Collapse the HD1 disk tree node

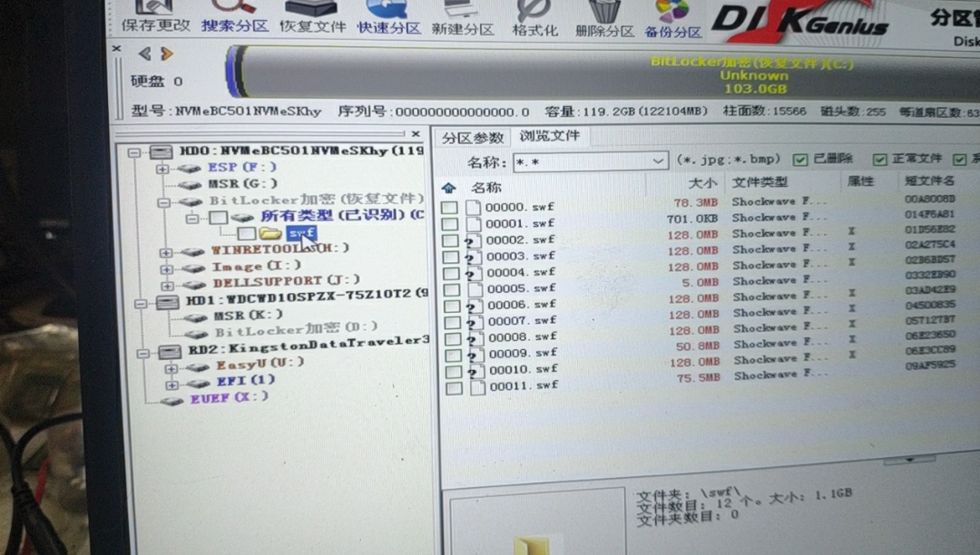[x=142, y=304]
